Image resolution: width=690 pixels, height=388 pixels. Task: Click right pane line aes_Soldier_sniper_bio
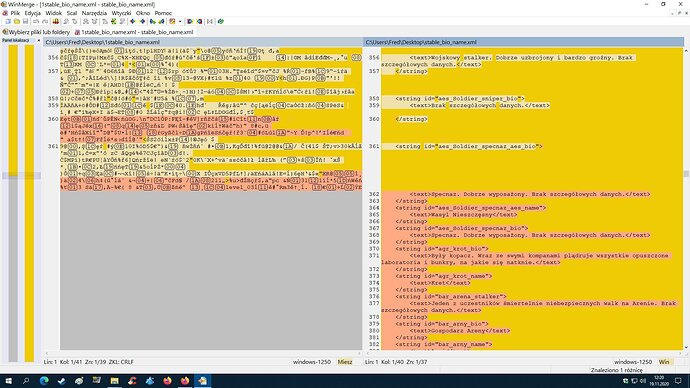click(x=459, y=99)
